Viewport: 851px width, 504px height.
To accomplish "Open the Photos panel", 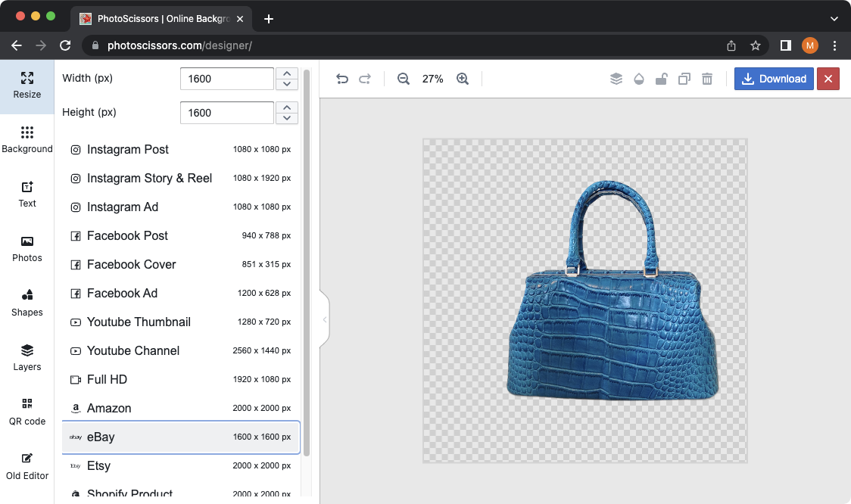I will click(x=27, y=249).
